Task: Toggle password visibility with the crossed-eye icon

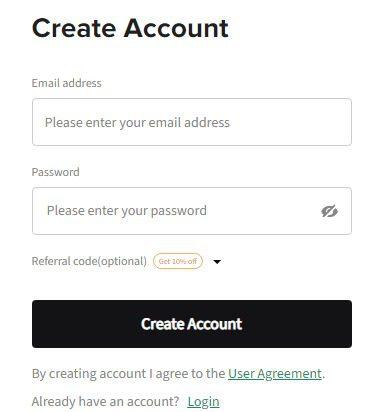Action: click(x=329, y=211)
